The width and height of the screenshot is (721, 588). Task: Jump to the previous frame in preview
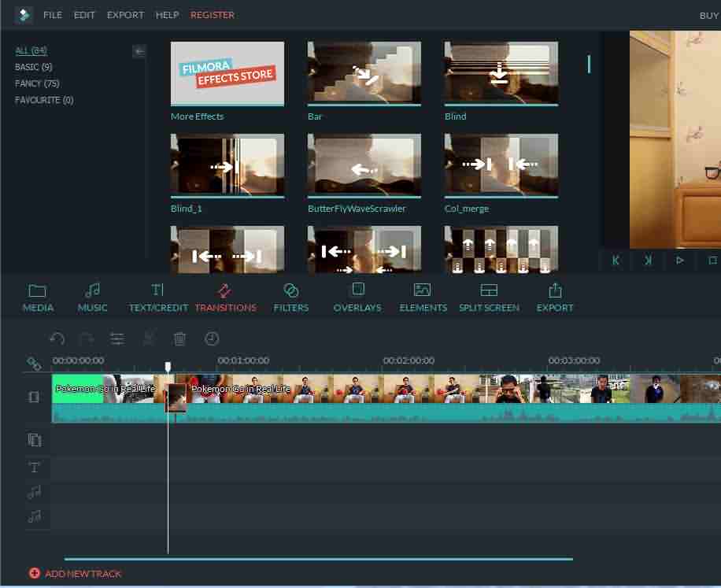point(616,260)
